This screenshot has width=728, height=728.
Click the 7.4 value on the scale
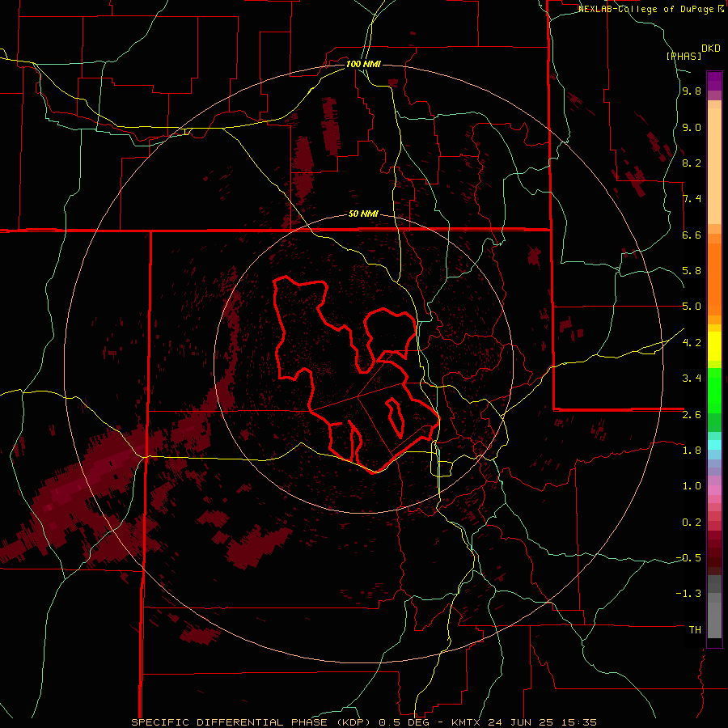(692, 199)
